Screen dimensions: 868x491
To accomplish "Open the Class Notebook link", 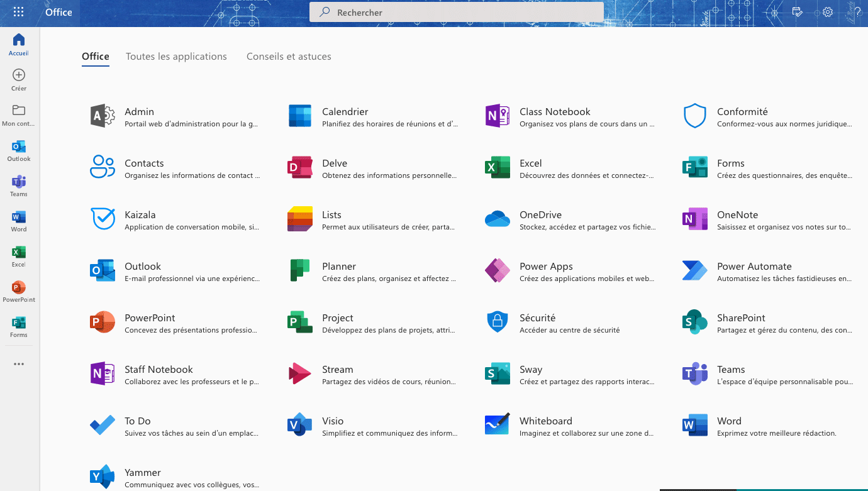I will tap(555, 112).
